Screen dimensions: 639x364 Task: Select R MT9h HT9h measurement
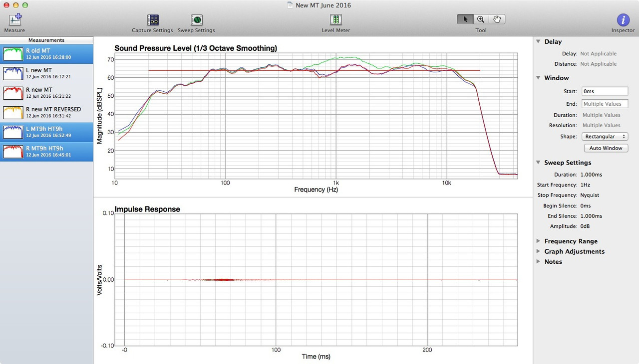click(46, 151)
